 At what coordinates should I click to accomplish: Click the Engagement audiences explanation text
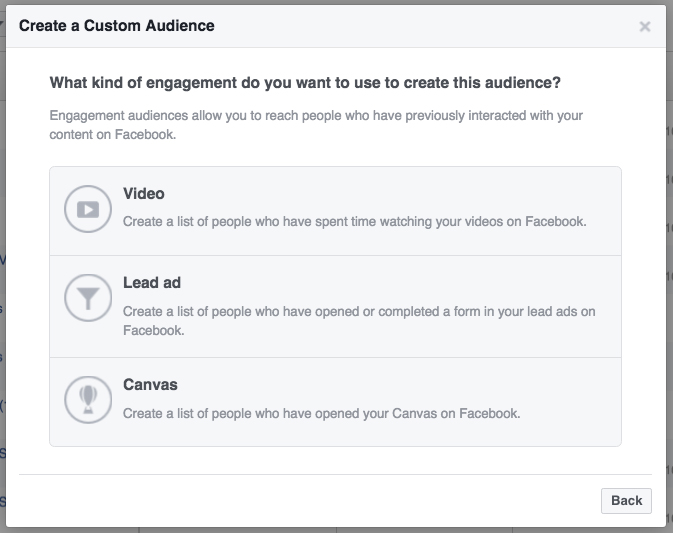point(316,125)
